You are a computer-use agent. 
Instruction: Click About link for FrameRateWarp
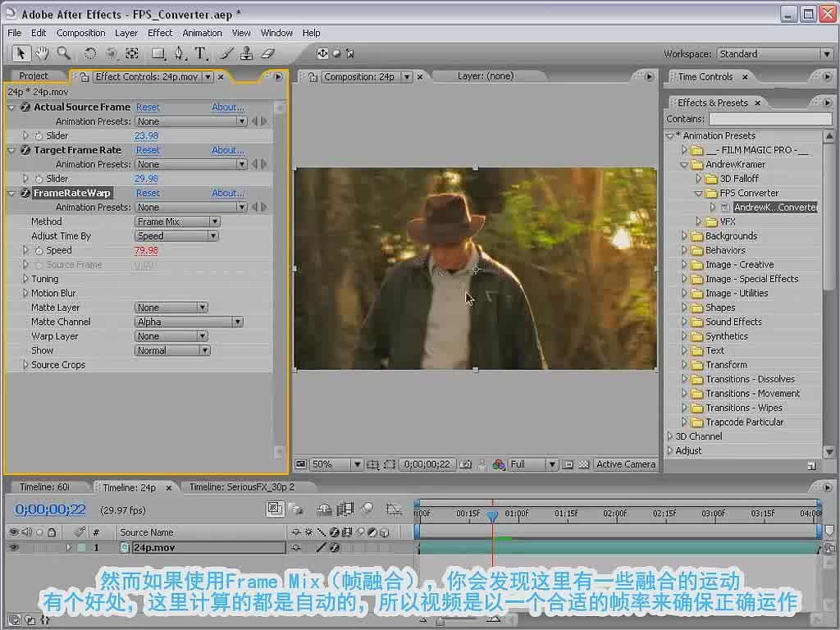pyautogui.click(x=228, y=194)
